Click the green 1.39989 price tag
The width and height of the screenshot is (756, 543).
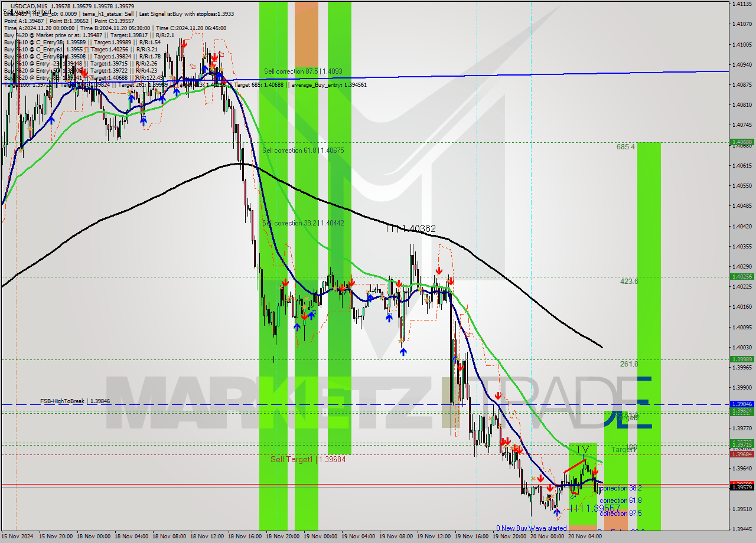(742, 359)
